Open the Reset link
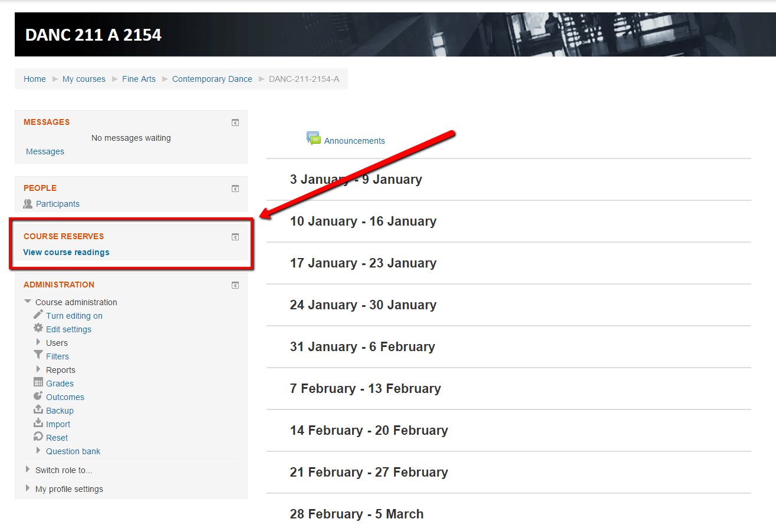 (x=57, y=438)
